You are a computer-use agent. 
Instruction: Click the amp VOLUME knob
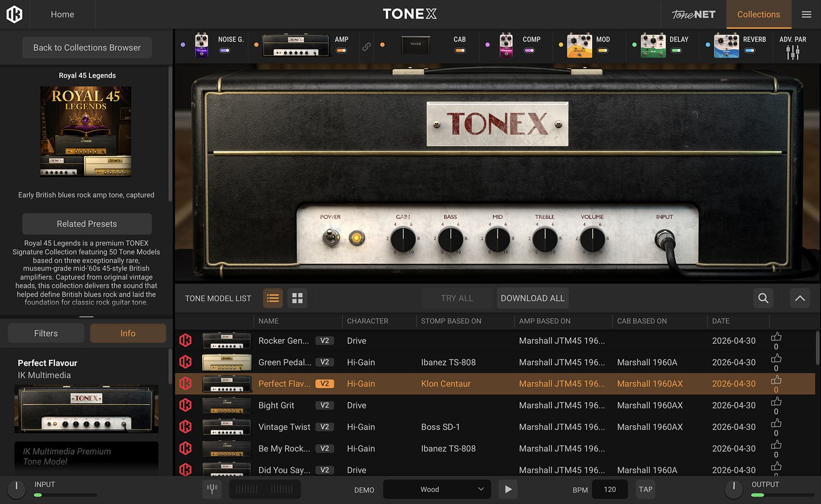click(592, 239)
